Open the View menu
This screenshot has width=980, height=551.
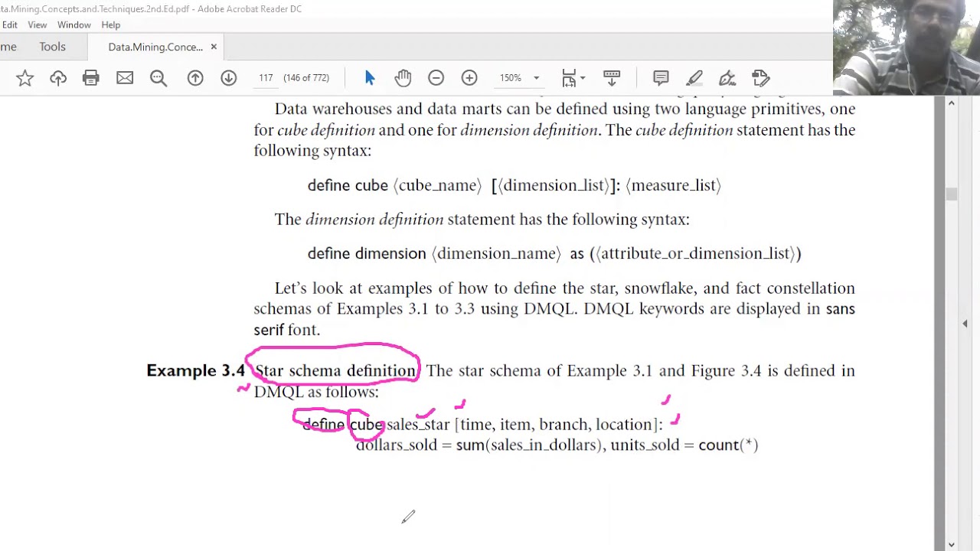coord(38,24)
